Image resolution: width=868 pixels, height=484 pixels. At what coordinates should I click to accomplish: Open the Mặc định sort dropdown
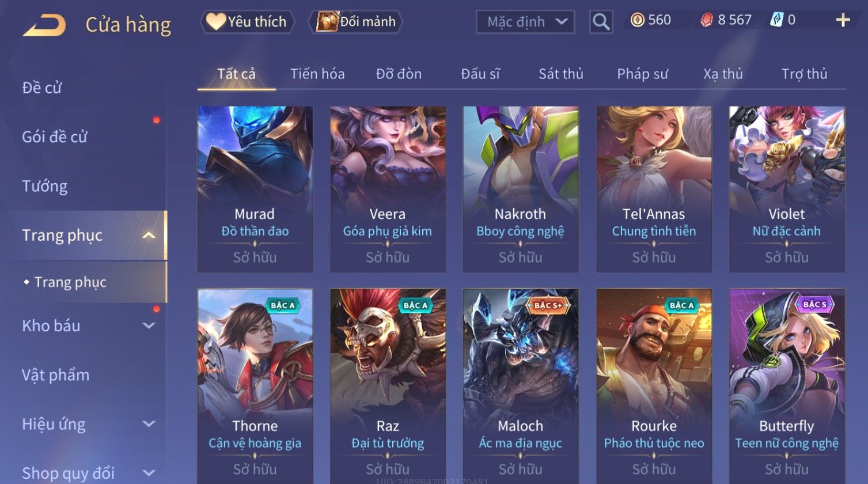pyautogui.click(x=525, y=22)
